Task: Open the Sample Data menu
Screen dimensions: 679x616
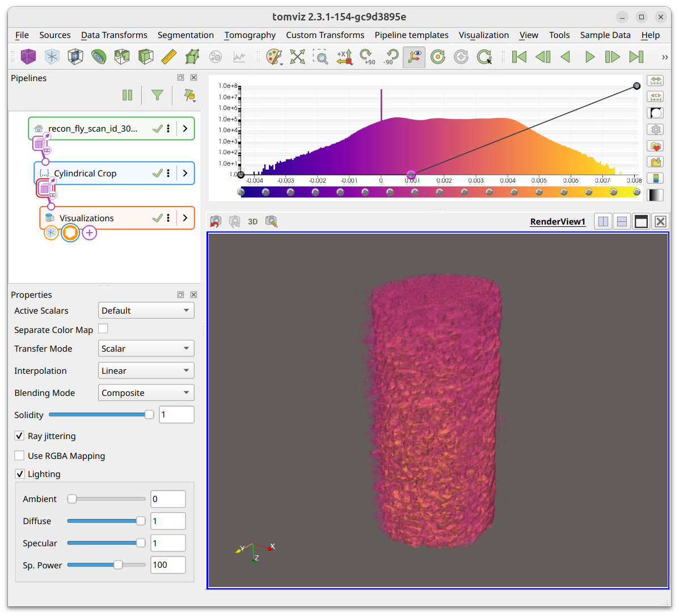Action: [x=605, y=35]
